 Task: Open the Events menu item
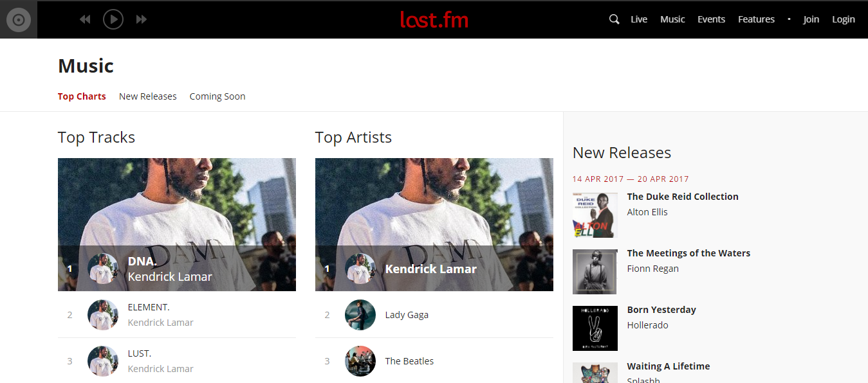point(712,19)
